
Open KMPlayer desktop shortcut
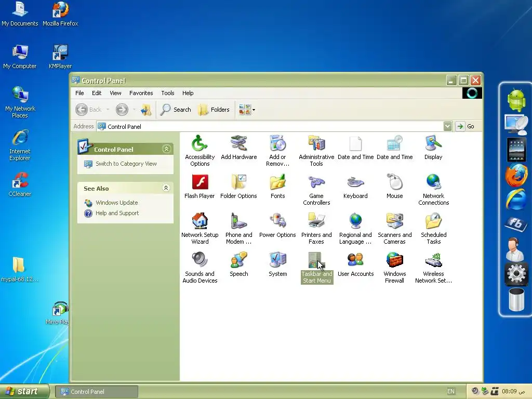coord(60,57)
